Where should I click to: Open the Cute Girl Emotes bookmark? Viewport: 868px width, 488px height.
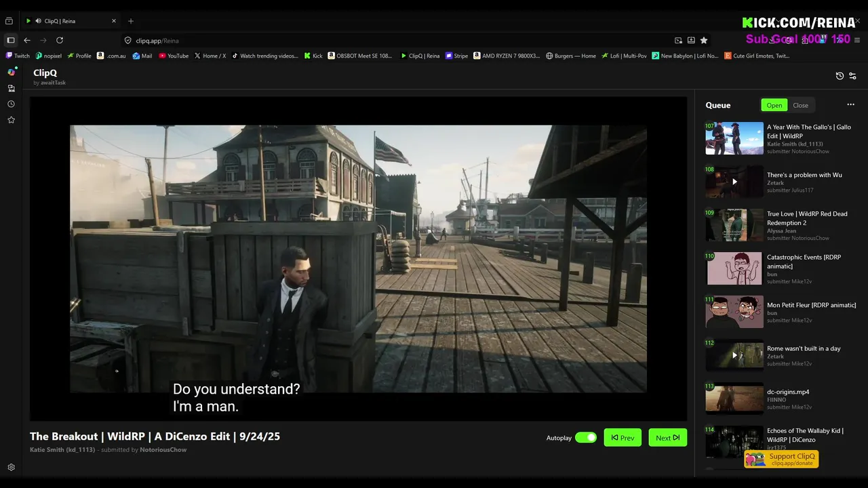(757, 56)
